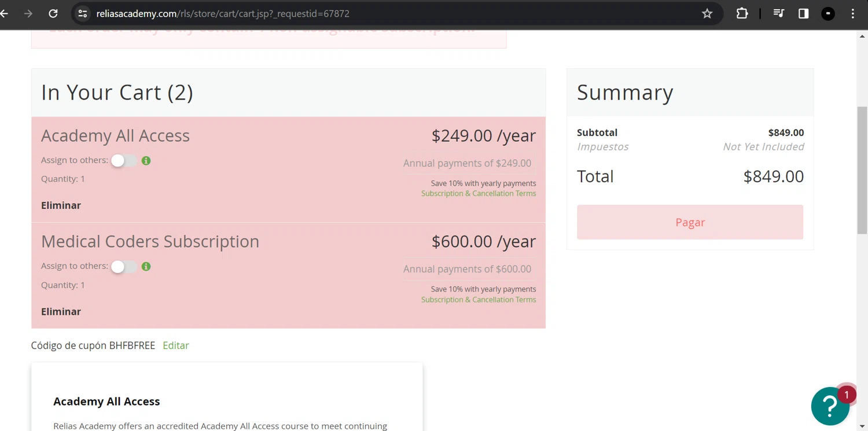Click info icon beside Academy All Access toggle
The image size is (868, 431).
click(146, 161)
